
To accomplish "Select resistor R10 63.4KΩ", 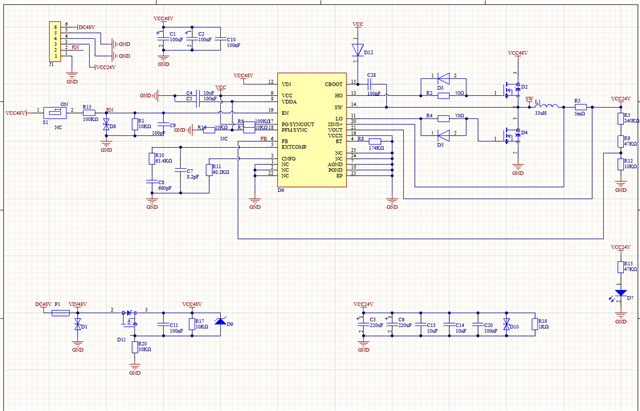I will point(152,159).
